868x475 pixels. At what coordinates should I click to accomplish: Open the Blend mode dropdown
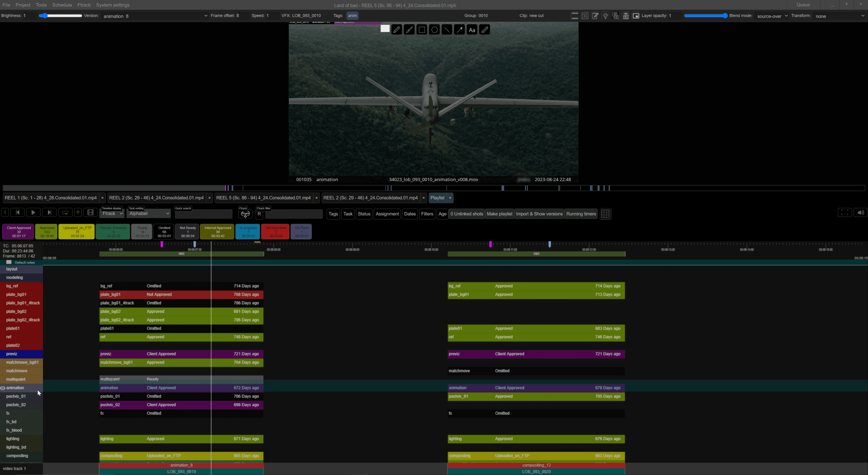click(x=772, y=16)
